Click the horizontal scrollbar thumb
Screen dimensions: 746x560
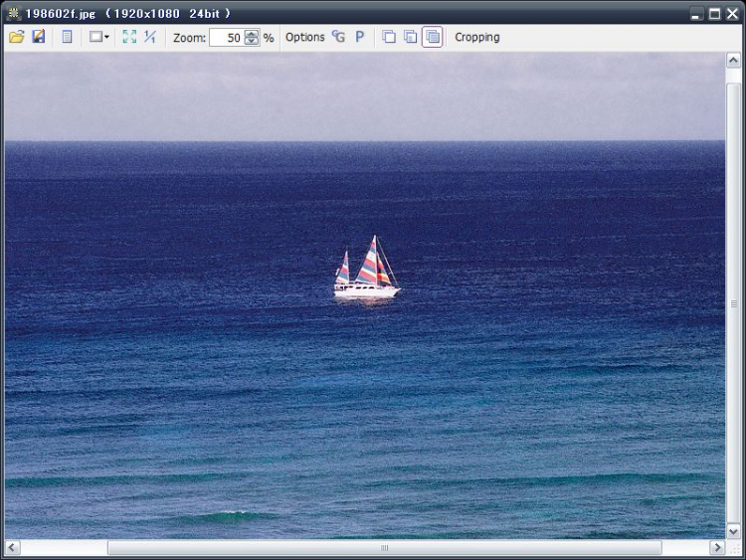pyautogui.click(x=384, y=548)
